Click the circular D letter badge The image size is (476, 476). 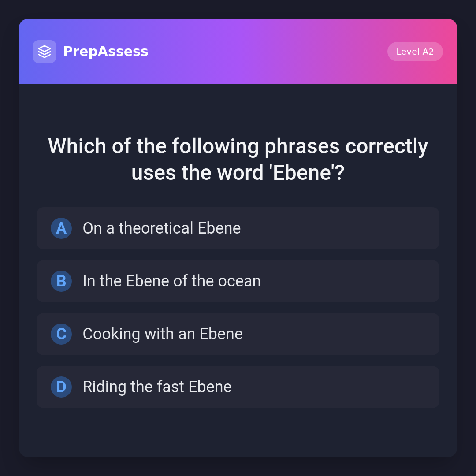pyautogui.click(x=61, y=387)
